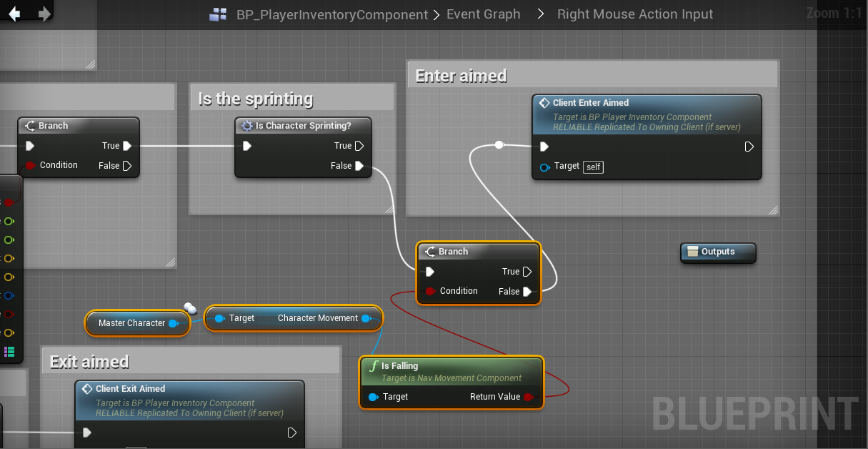Select Right Mouse Action Input breadcrumb
Viewport: 868px width, 449px height.
(634, 14)
